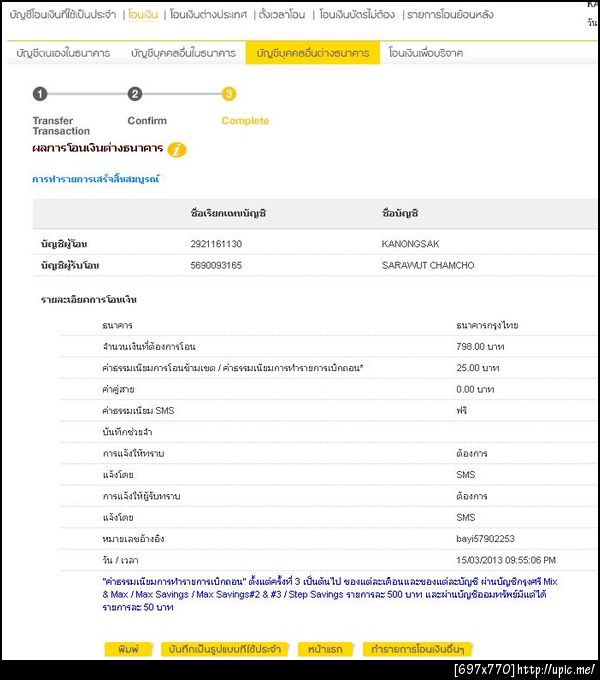This screenshot has width=600, height=680.
Task: Click the transfer amount 798.00 บาท
Action: pyautogui.click(x=480, y=347)
